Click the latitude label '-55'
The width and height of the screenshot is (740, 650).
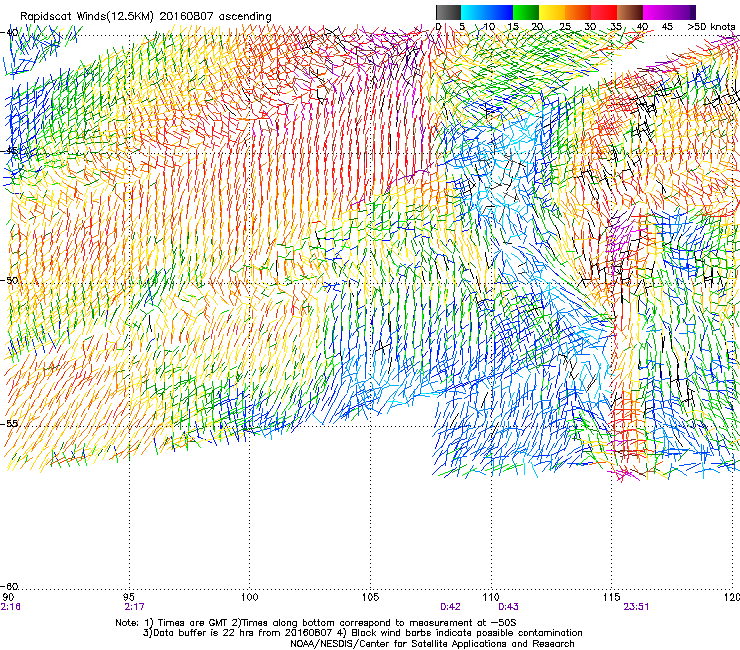click(x=9, y=423)
